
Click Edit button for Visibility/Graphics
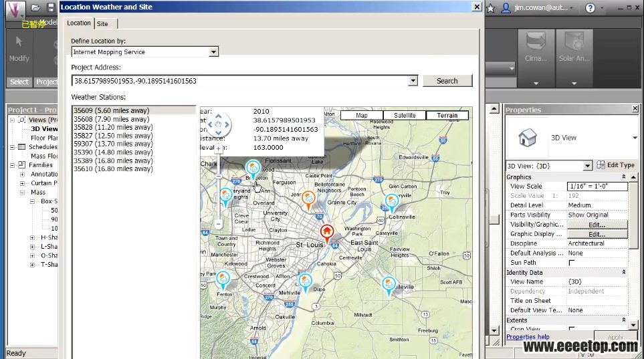tap(597, 225)
